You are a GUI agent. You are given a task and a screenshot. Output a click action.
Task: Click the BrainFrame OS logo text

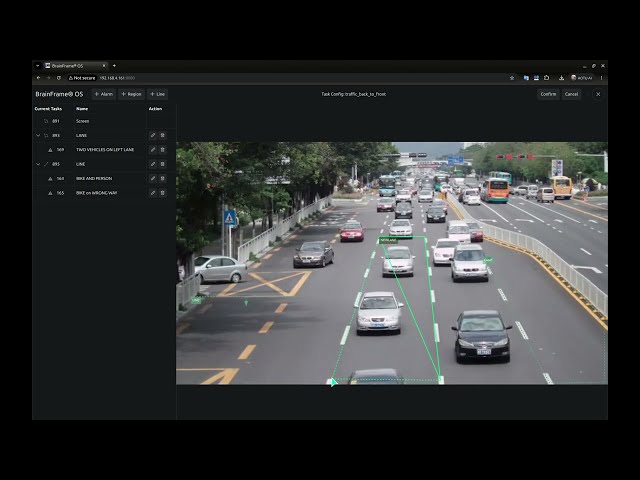[x=59, y=94]
